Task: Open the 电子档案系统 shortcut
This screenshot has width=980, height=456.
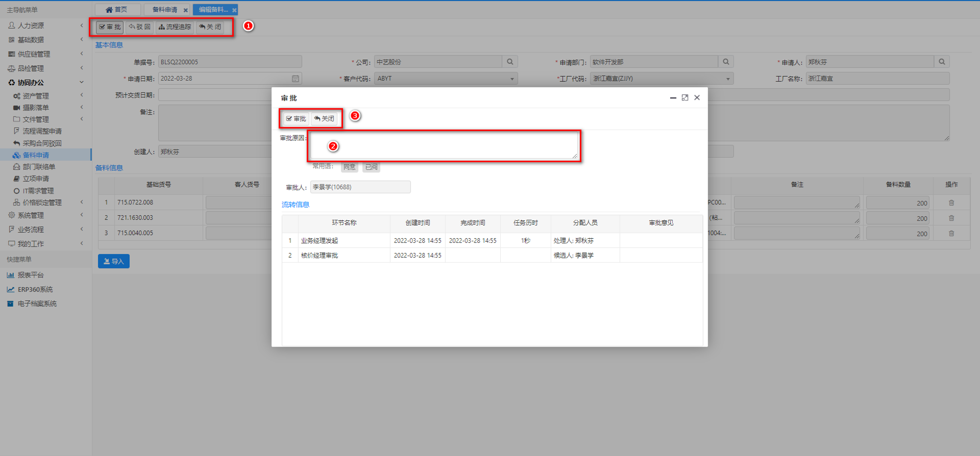Action: (31, 304)
